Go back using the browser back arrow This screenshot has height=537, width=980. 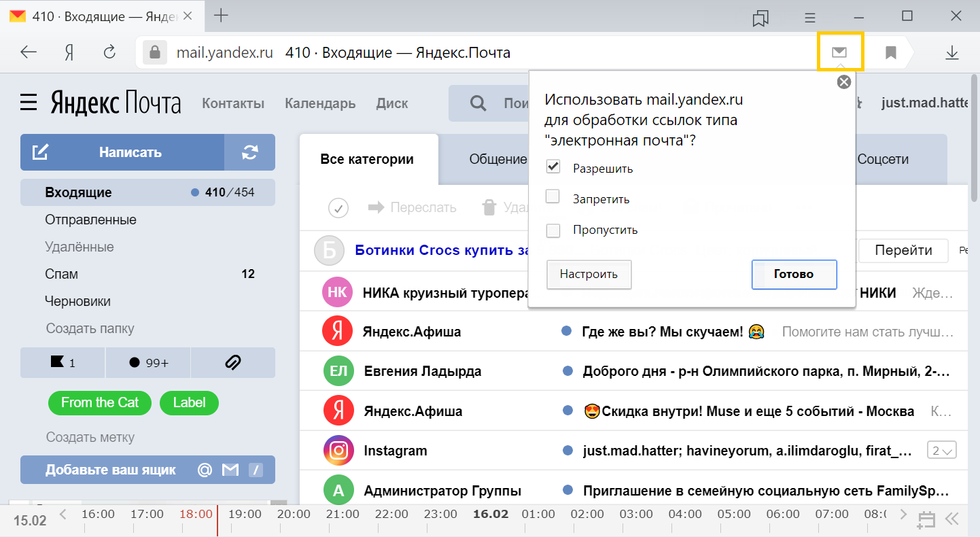[x=29, y=52]
